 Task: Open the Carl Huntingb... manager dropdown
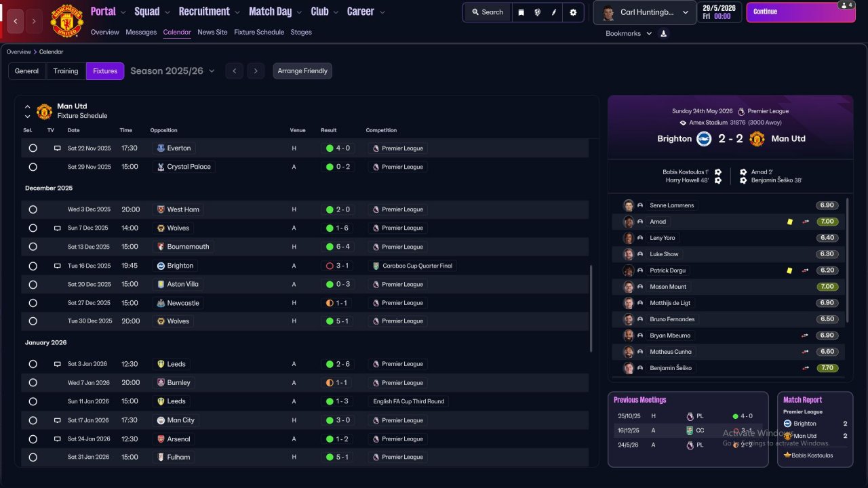645,12
